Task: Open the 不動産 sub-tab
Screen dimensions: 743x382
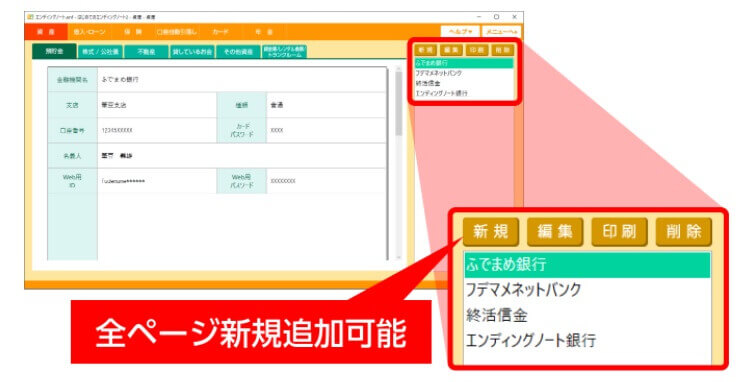Action: tap(146, 52)
